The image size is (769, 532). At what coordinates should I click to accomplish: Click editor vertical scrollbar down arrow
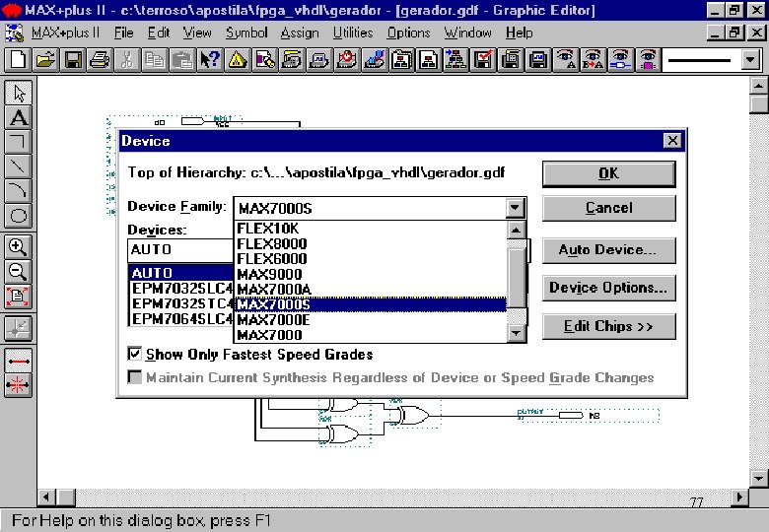click(759, 478)
